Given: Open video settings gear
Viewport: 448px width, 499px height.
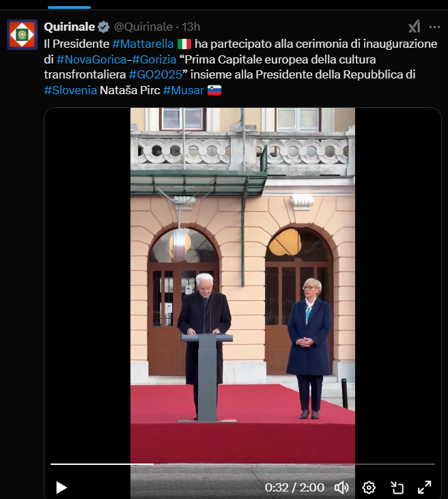Looking at the screenshot, I should (369, 487).
